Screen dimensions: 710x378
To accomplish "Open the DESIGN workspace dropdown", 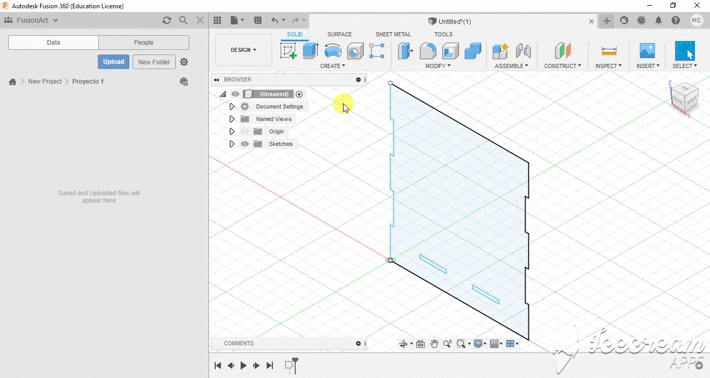I will (x=243, y=50).
